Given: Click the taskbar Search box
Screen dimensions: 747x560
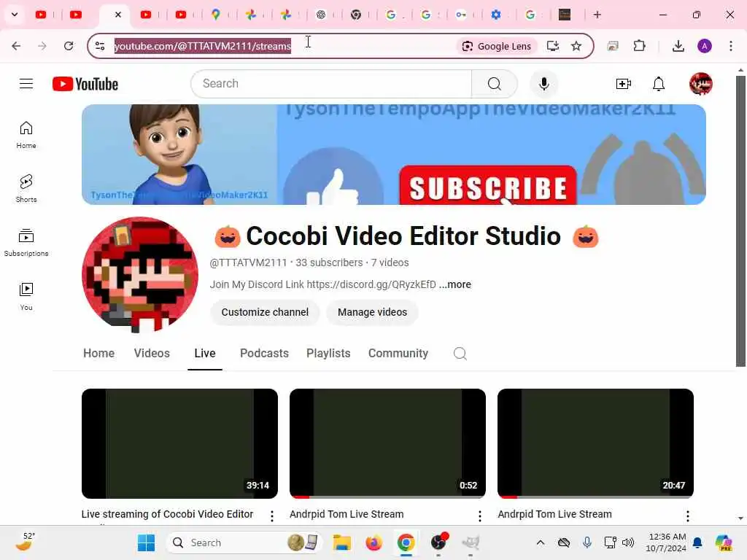Looking at the screenshot, I should pyautogui.click(x=244, y=542).
